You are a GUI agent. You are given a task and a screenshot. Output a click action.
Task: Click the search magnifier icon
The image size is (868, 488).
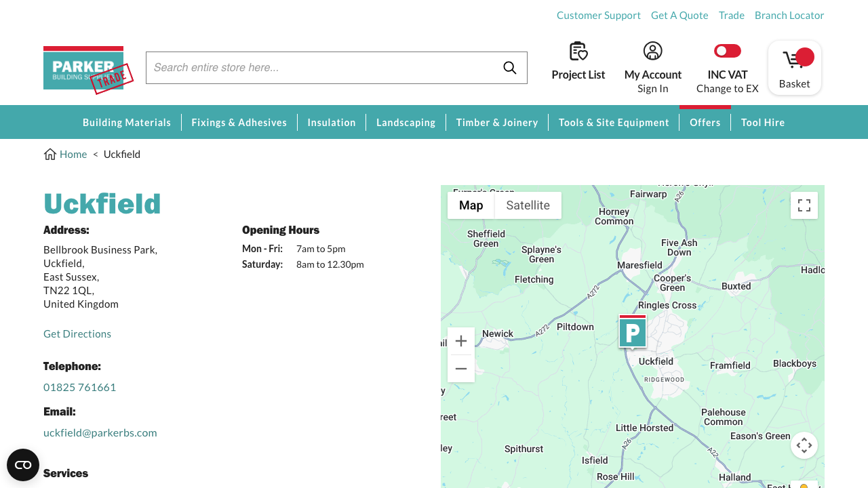tap(510, 68)
